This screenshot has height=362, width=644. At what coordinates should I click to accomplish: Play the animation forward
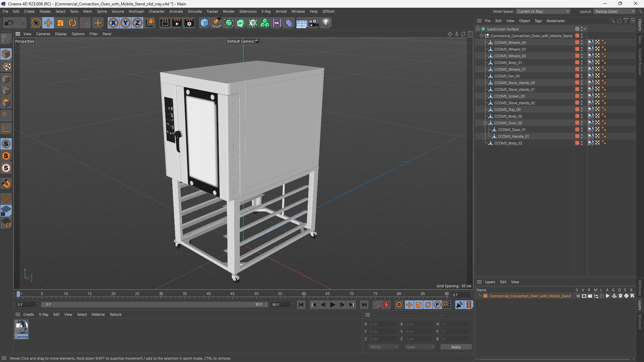coord(332,305)
